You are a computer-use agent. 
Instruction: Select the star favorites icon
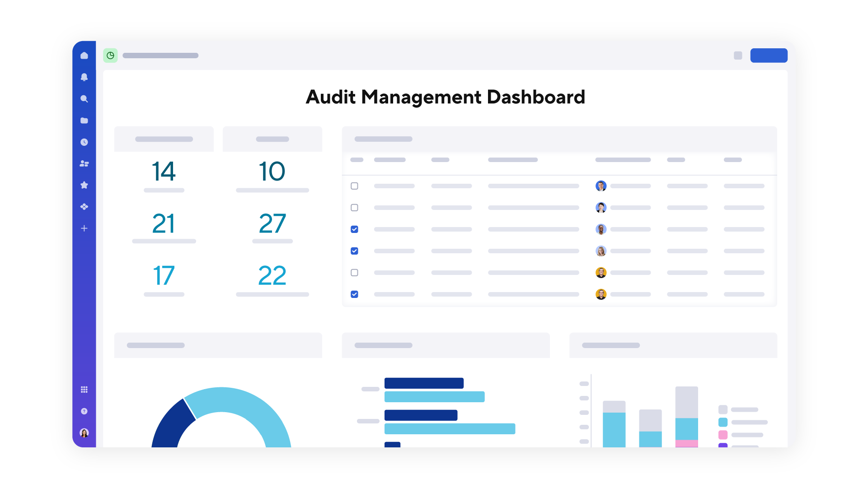coord(84,185)
